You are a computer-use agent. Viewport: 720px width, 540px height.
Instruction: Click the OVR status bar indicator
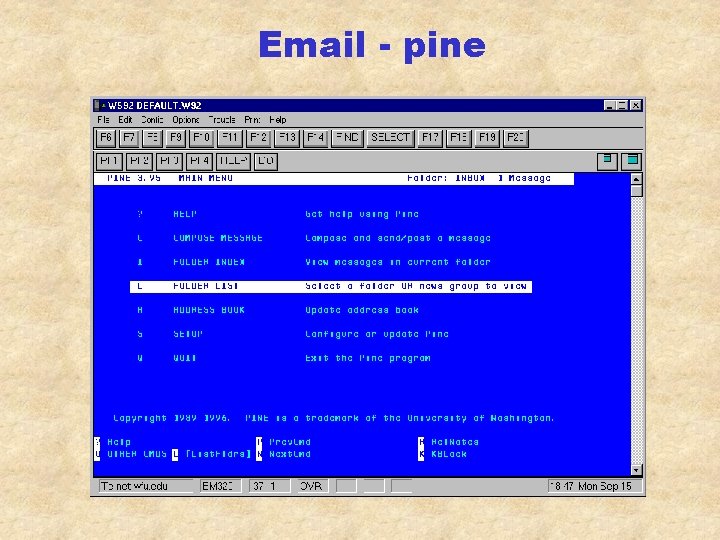coord(311,486)
